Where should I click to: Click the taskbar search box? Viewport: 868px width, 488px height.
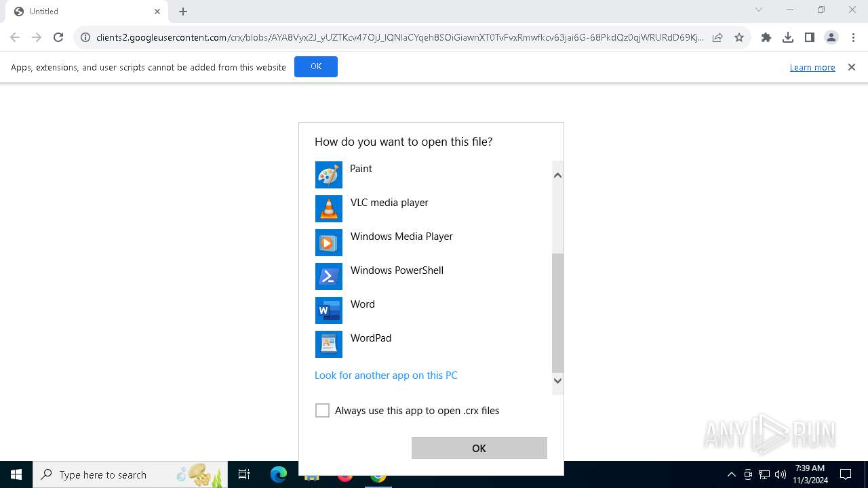point(130,474)
